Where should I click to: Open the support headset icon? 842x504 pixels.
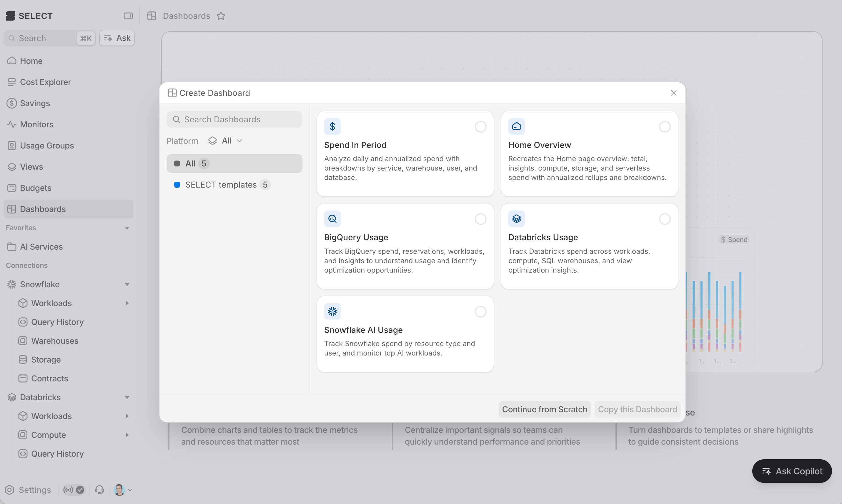point(99,490)
